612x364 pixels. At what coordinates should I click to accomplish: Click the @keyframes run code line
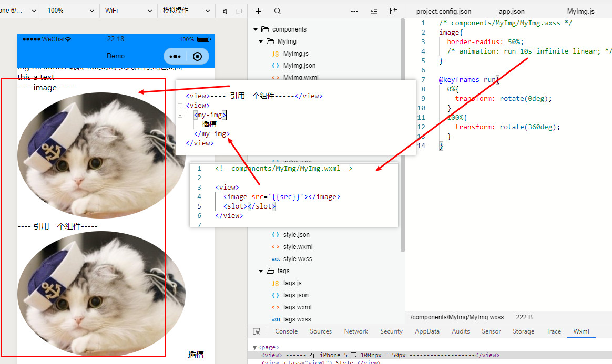469,79
